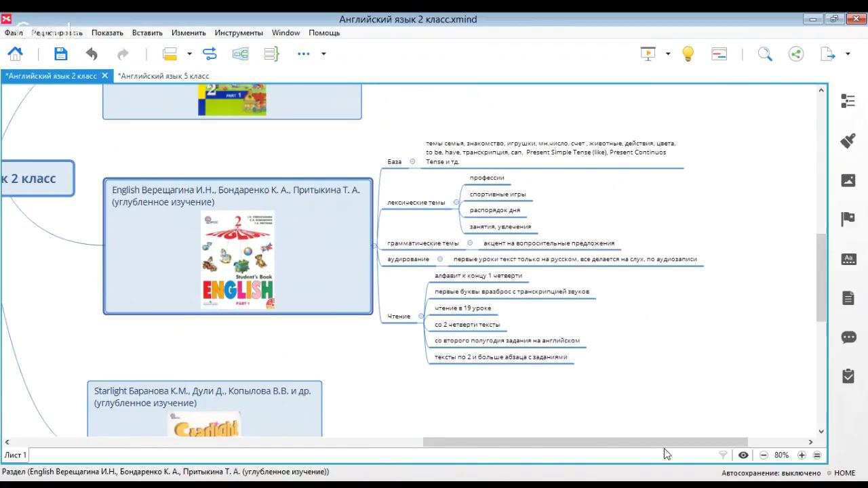Collapse the Чтение branch
868x488 pixels.
(421, 316)
